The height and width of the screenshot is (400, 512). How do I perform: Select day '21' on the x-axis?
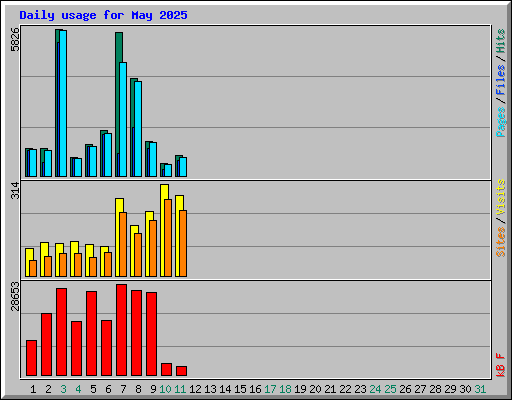point(330,389)
